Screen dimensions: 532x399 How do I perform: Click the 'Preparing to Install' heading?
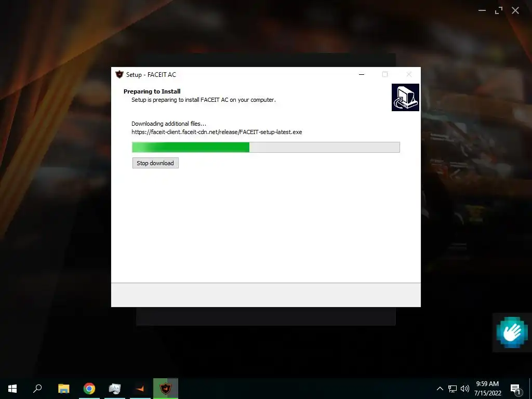(152, 91)
